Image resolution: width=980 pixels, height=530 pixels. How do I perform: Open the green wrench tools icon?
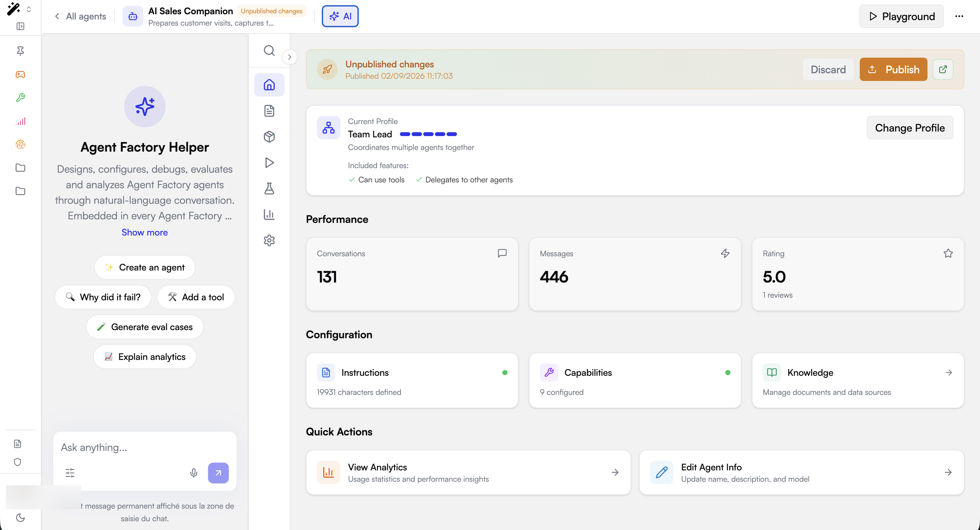(x=20, y=98)
